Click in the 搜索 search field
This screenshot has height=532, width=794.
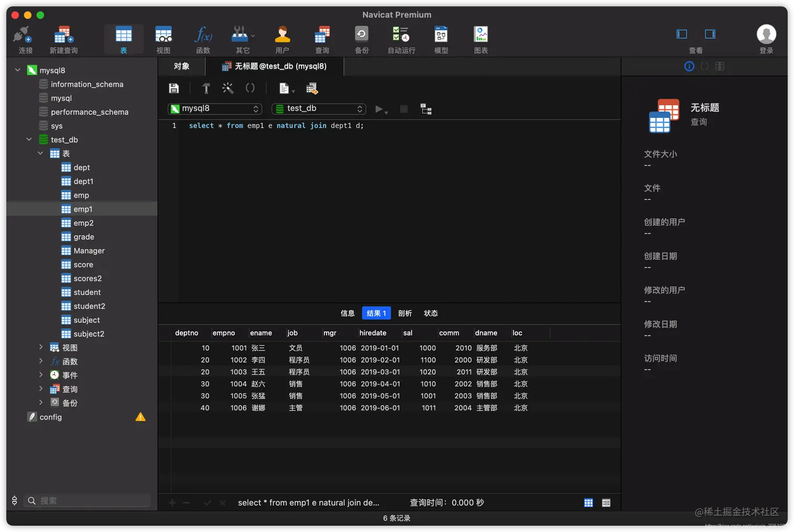point(87,500)
